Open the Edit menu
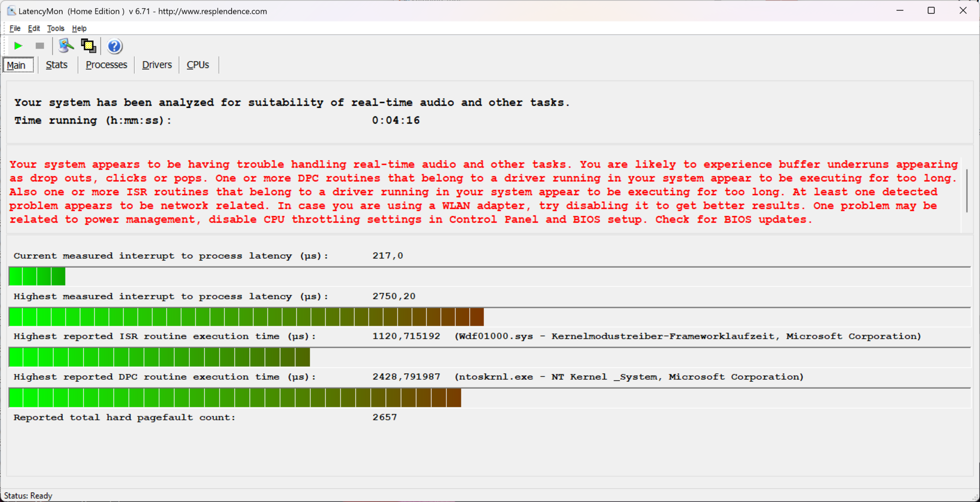980x502 pixels. (34, 29)
